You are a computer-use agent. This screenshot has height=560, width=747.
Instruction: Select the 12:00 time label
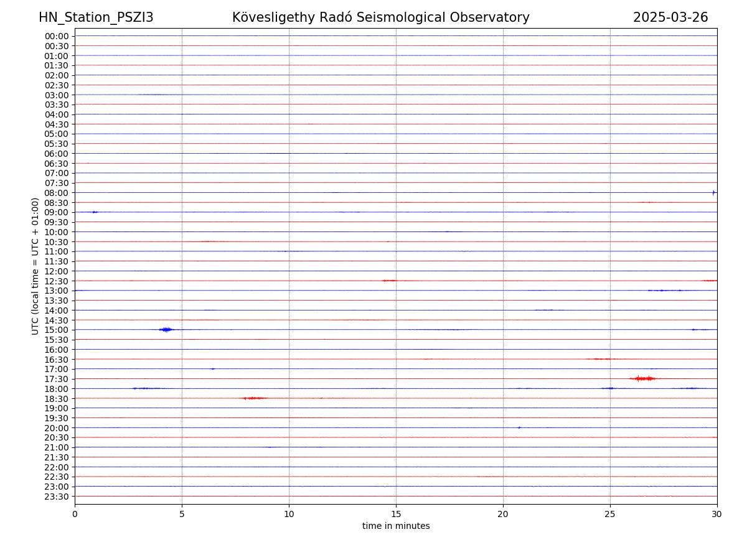click(57, 271)
